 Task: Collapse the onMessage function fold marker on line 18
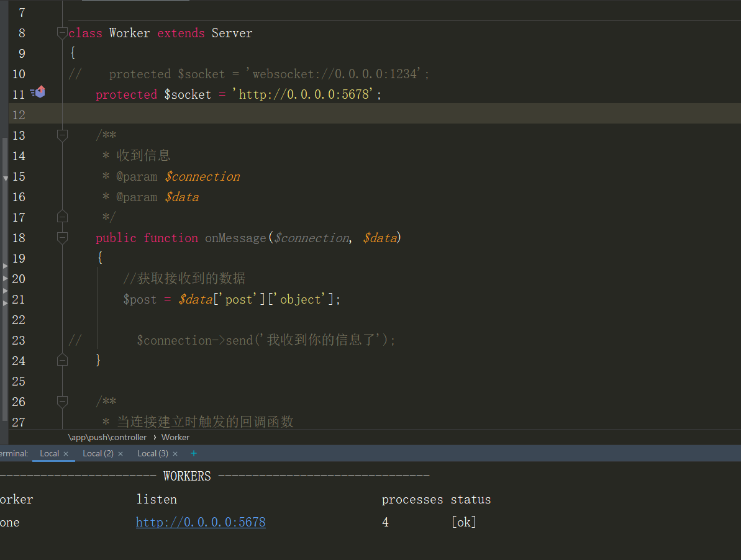[x=62, y=238]
